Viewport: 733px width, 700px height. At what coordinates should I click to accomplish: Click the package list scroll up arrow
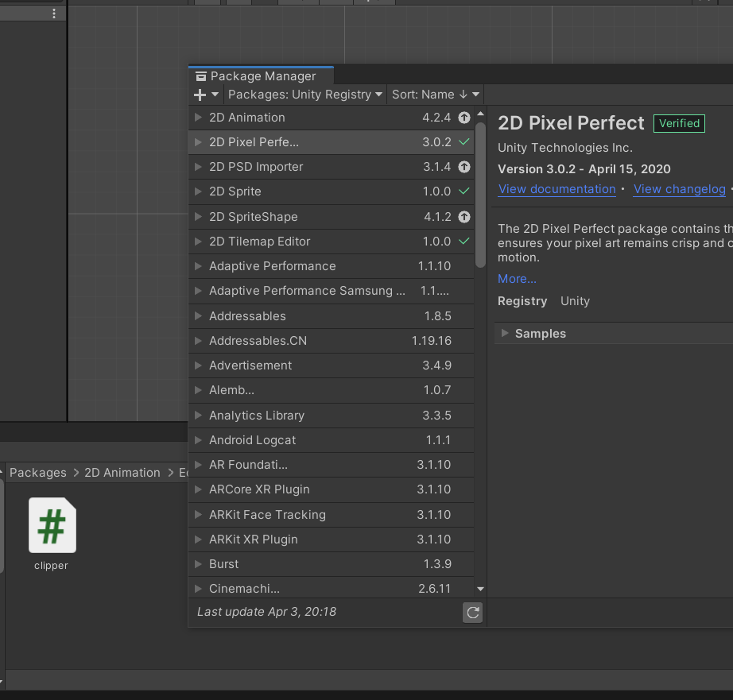[x=480, y=114]
